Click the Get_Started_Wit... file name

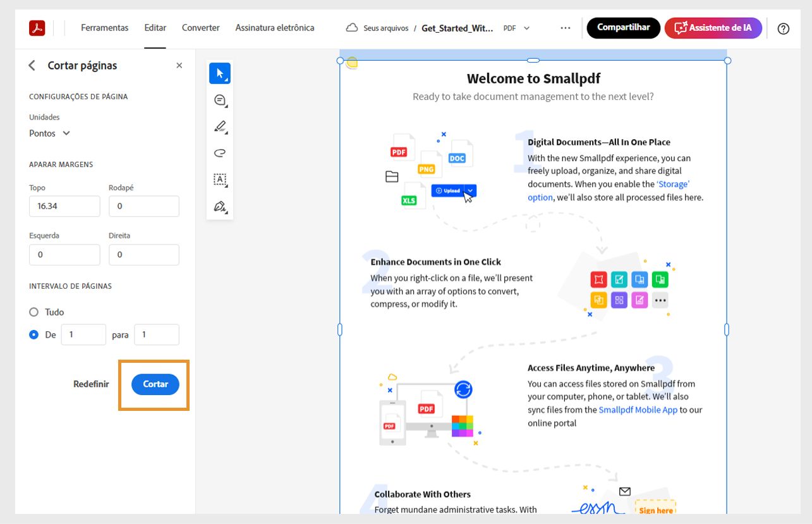pos(458,28)
